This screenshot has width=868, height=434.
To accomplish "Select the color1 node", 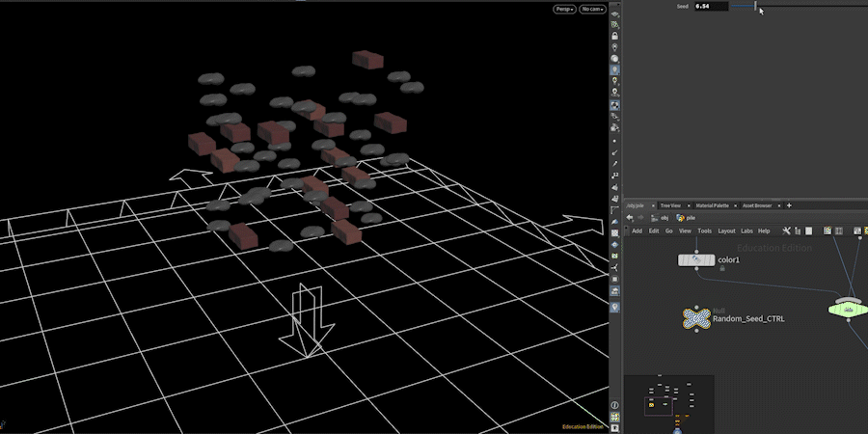I will click(696, 259).
